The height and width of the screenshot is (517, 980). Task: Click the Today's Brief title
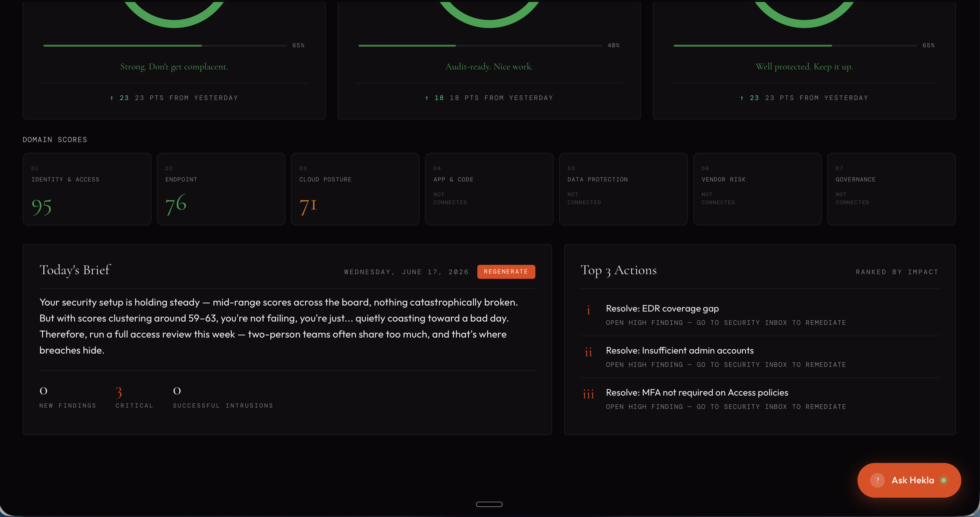click(75, 270)
